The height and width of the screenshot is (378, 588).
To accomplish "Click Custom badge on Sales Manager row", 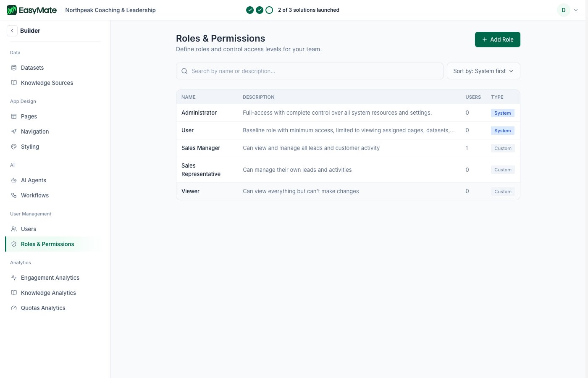I will (x=503, y=148).
